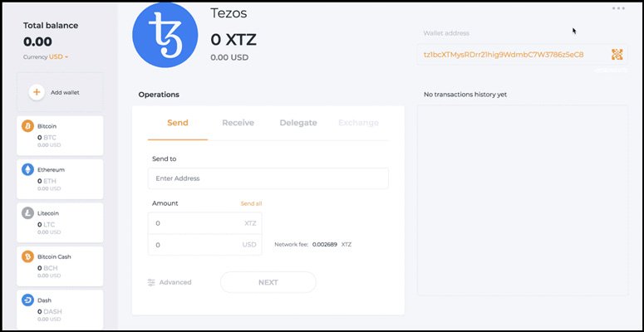Switch to the Delegate tab

pyautogui.click(x=298, y=123)
